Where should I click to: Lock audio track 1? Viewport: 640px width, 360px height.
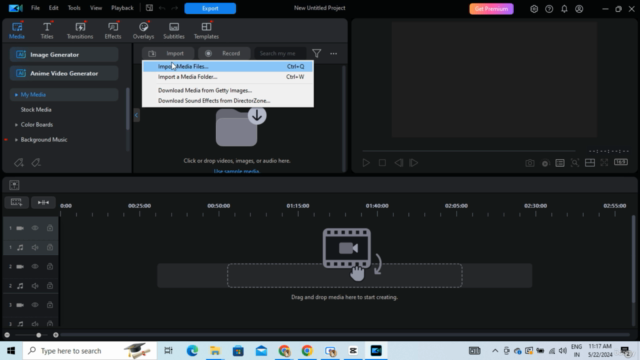click(50, 247)
